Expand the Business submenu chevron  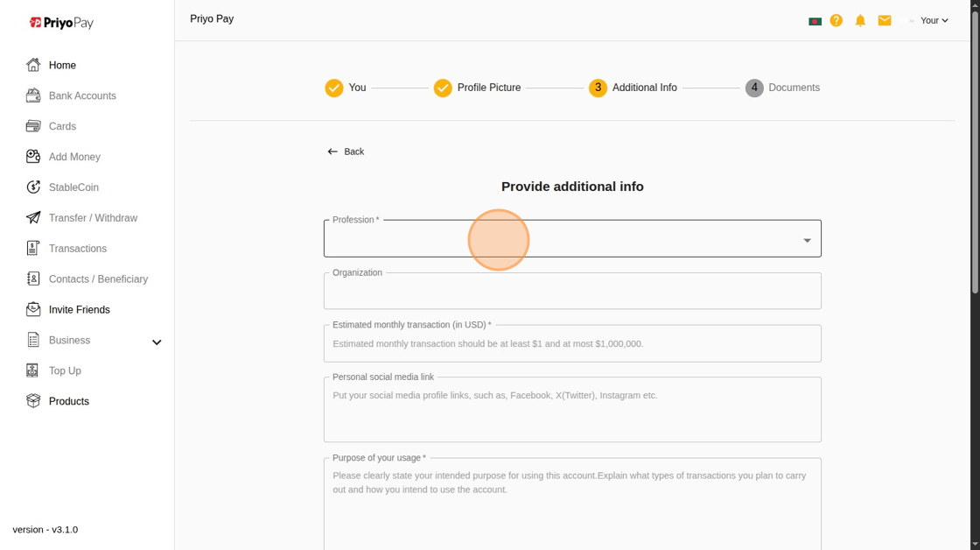tap(157, 342)
